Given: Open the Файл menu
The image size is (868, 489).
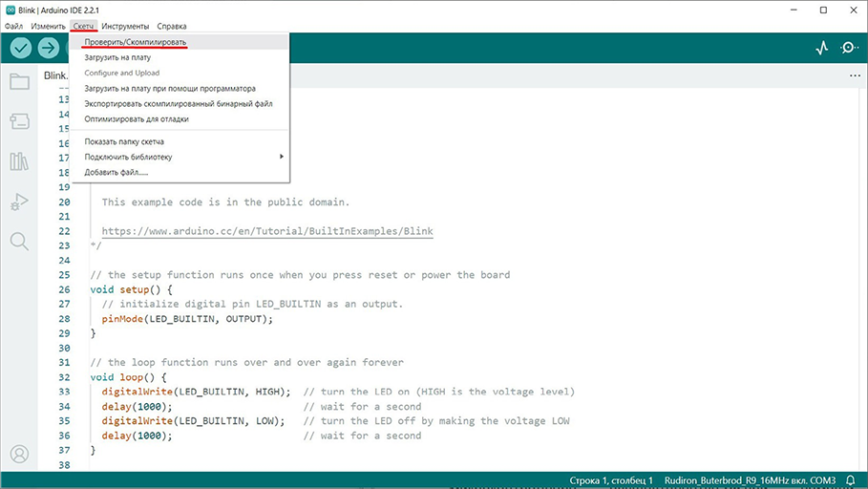Looking at the screenshot, I should click(x=13, y=26).
